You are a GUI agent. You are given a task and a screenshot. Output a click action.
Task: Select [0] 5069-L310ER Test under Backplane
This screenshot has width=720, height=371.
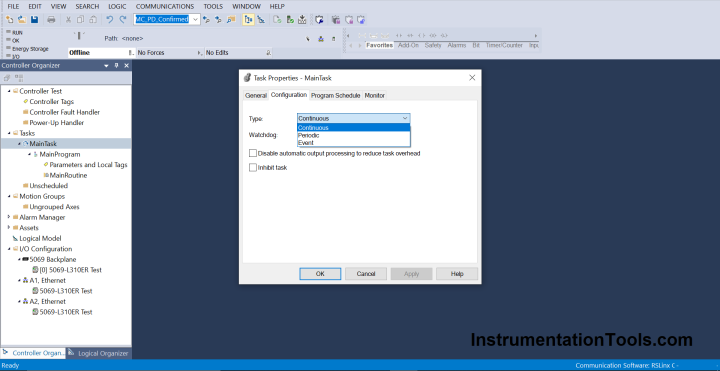coord(70,270)
